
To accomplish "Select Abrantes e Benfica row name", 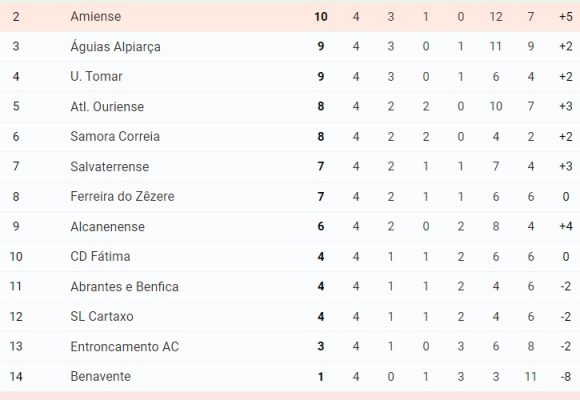I will (124, 286).
